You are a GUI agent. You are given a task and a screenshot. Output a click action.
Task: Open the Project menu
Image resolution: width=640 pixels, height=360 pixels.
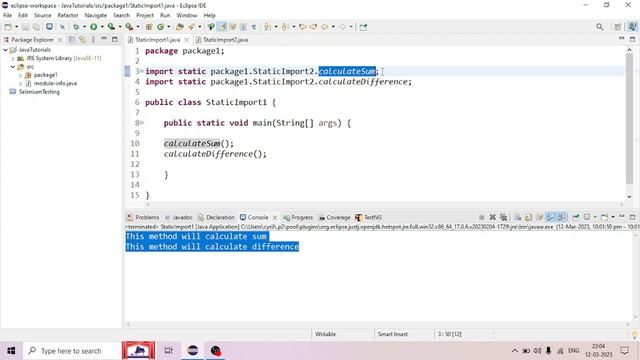145,15
